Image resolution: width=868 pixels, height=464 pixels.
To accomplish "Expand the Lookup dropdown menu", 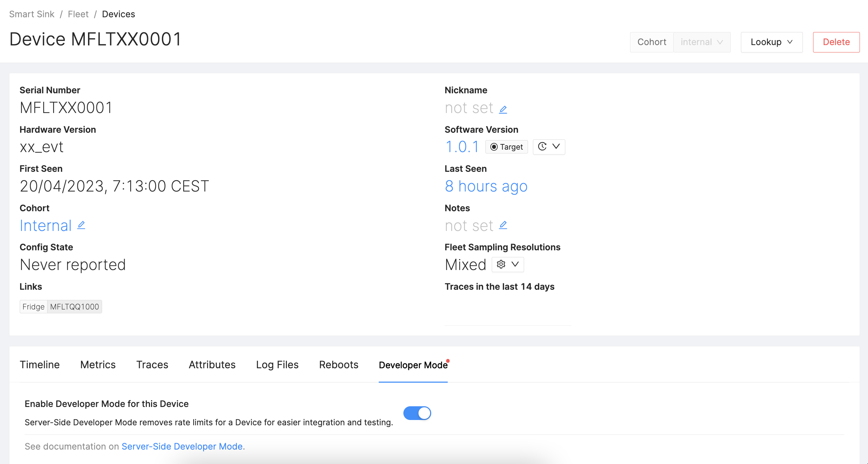I will pos(772,42).
